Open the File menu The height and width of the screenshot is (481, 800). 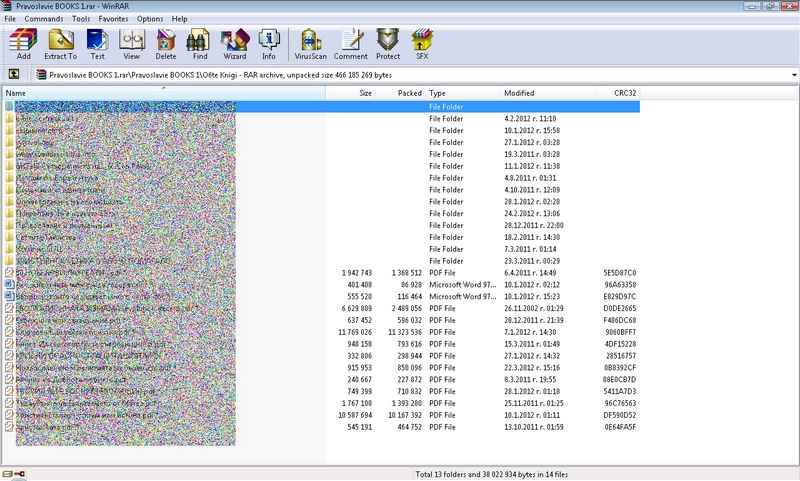pos(10,19)
